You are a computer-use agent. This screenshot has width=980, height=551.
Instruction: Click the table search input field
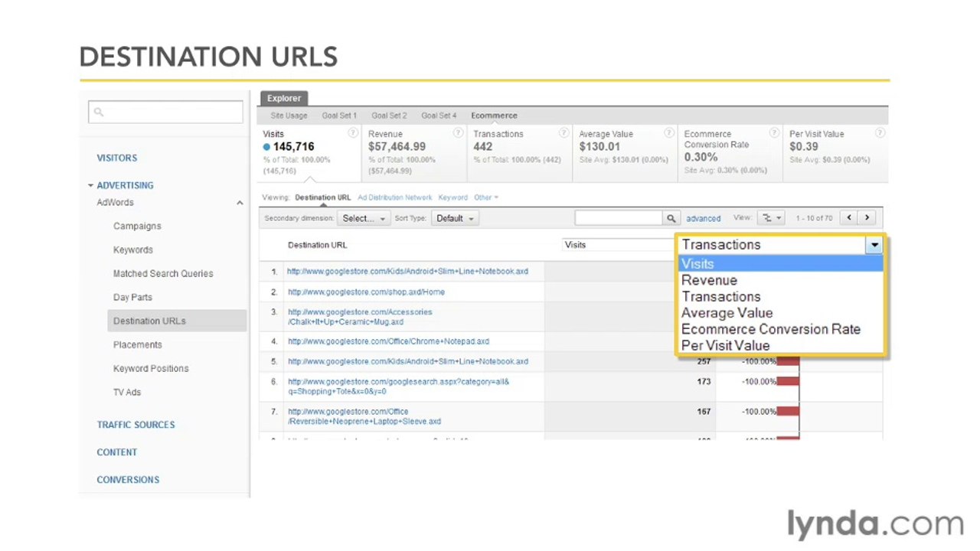point(619,218)
